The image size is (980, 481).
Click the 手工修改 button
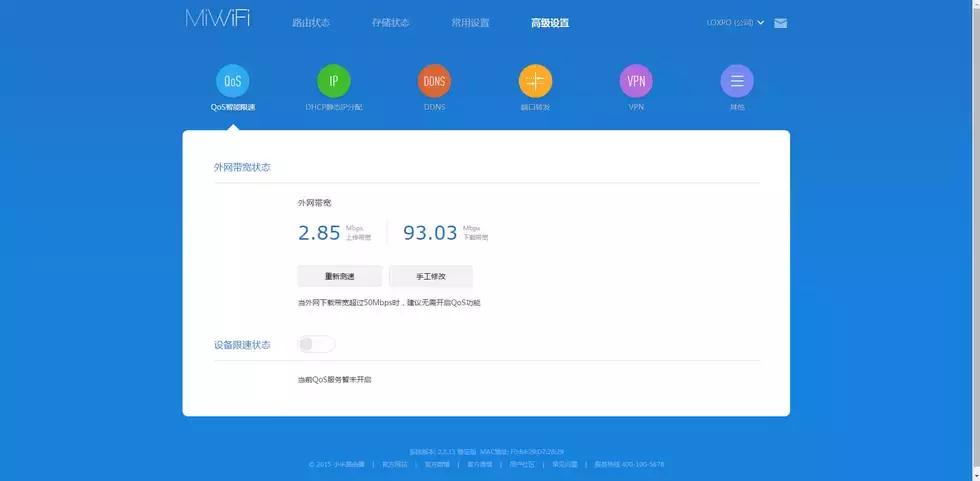coord(431,276)
